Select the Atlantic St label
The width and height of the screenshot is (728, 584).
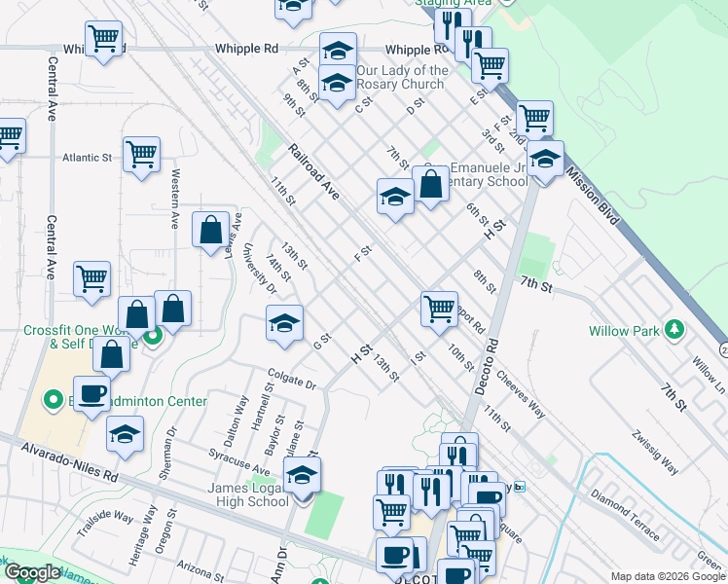click(x=88, y=158)
